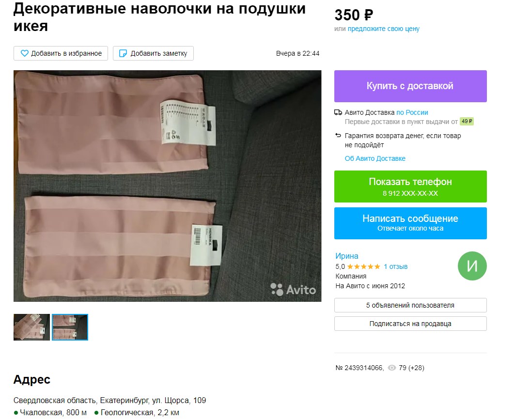The image size is (515, 420).
Task: Click Написать сообщение blue button
Action: (x=410, y=223)
